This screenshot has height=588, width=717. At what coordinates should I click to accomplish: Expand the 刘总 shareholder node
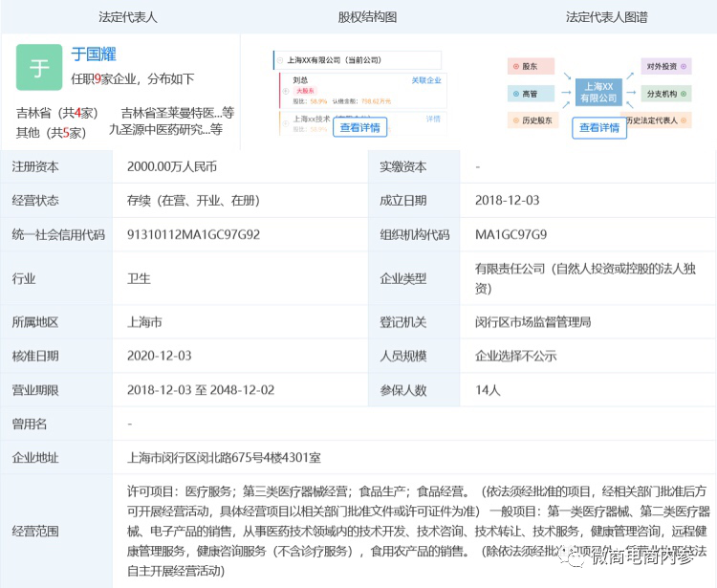coord(286,91)
